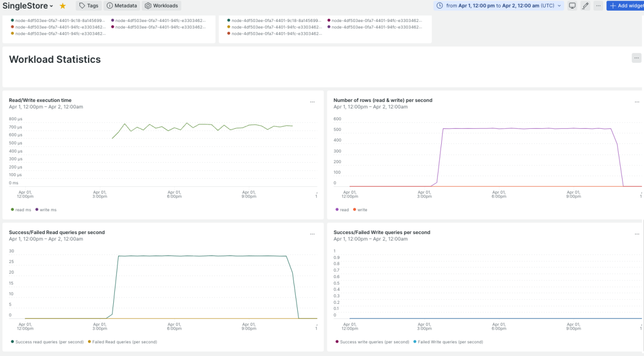Click the orange 'write' legend color dot
This screenshot has width=644, height=356.
tap(355, 210)
